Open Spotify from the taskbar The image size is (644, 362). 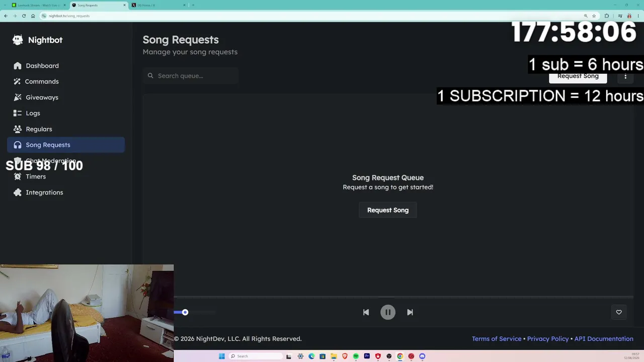(x=356, y=356)
